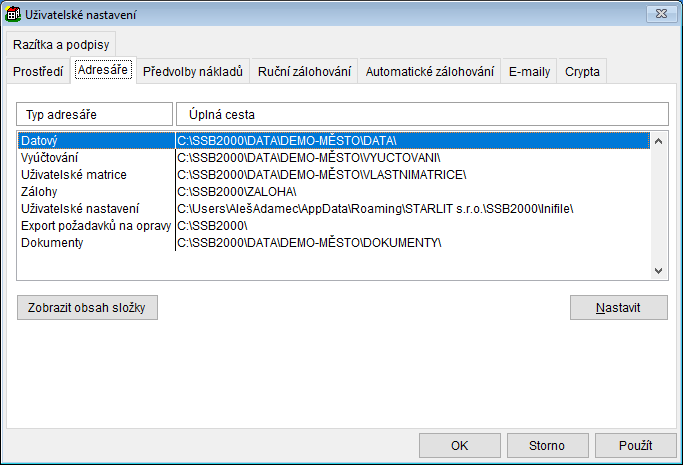
Task: Open the Razítka a podpisy tab
Action: pos(62,45)
